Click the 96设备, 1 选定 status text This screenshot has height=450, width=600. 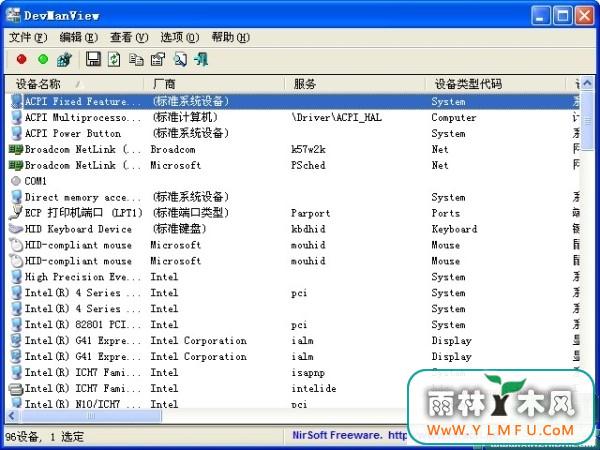pos(44,436)
